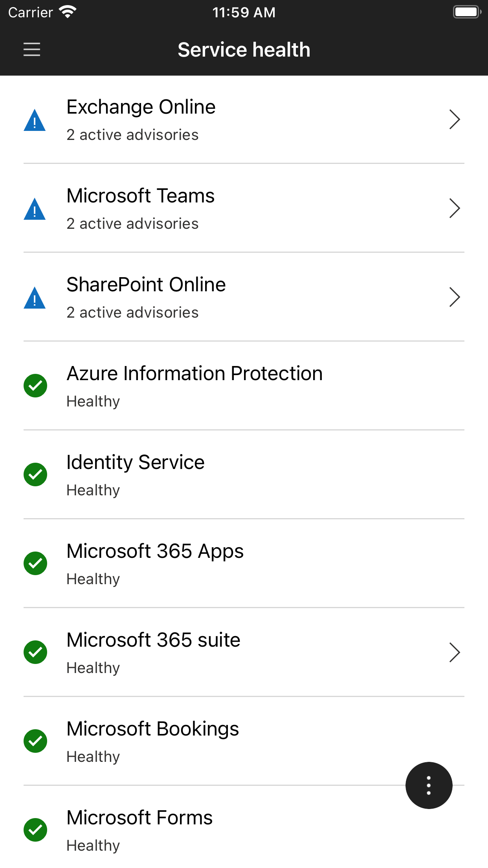The height and width of the screenshot is (868, 488).
Task: Open the SharePoint Online service row
Action: tap(244, 297)
